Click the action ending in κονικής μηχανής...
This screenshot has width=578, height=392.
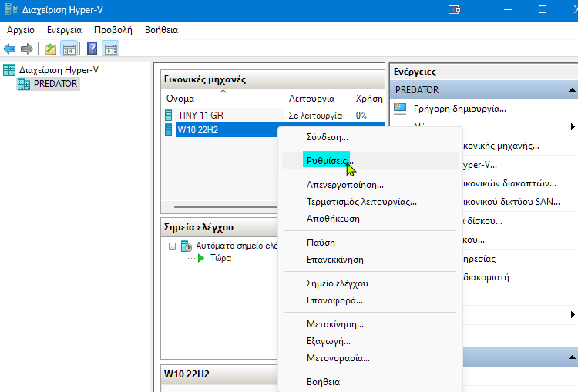click(502, 146)
